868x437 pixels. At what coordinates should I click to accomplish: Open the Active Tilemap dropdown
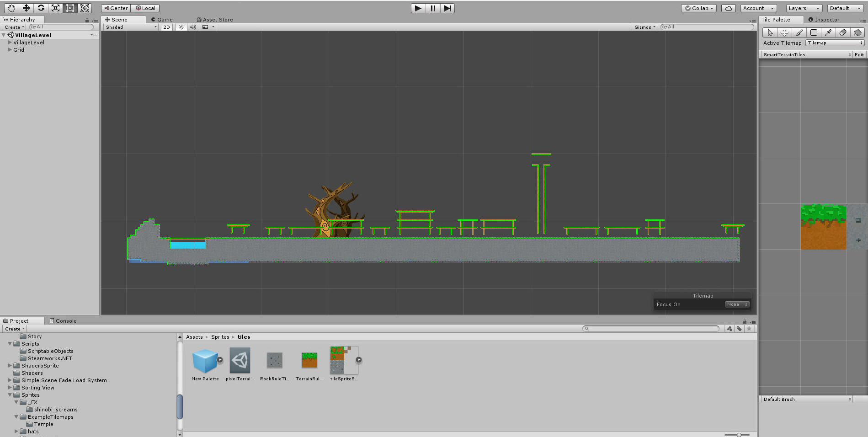pyautogui.click(x=835, y=43)
